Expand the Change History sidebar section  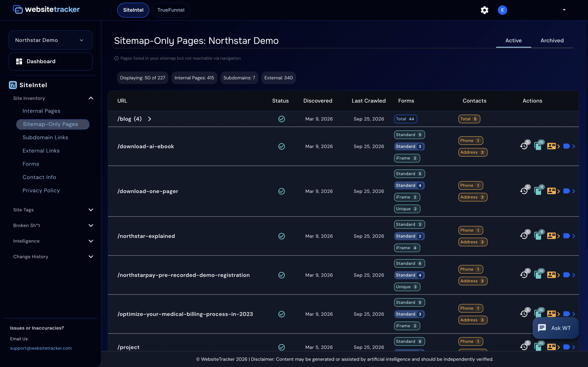point(91,257)
